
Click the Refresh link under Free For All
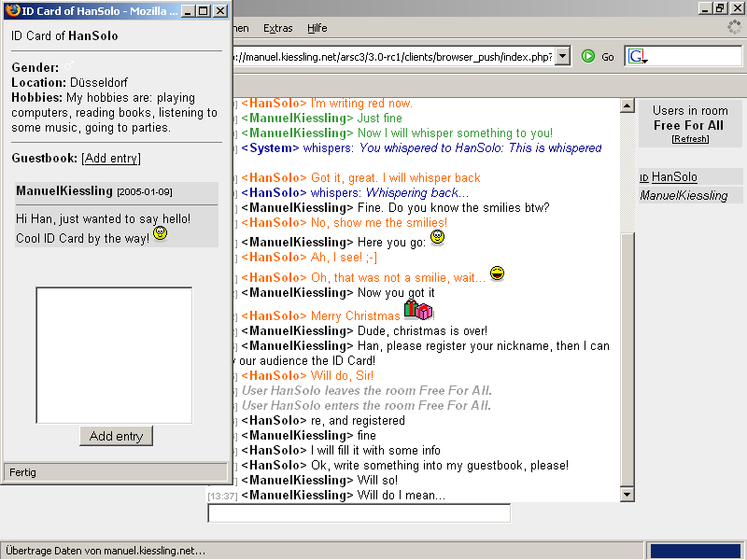690,139
